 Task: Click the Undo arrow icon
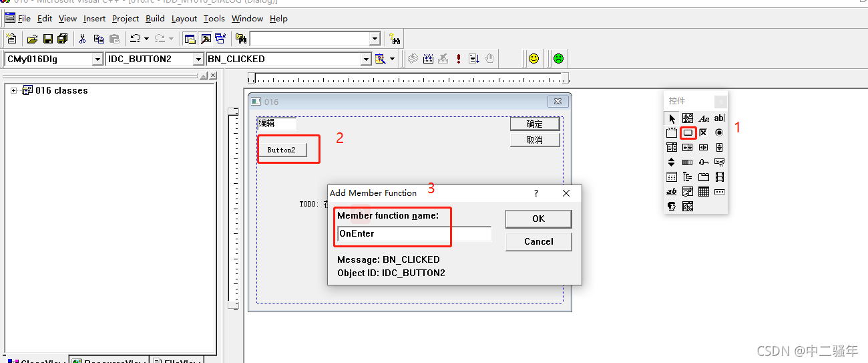136,39
